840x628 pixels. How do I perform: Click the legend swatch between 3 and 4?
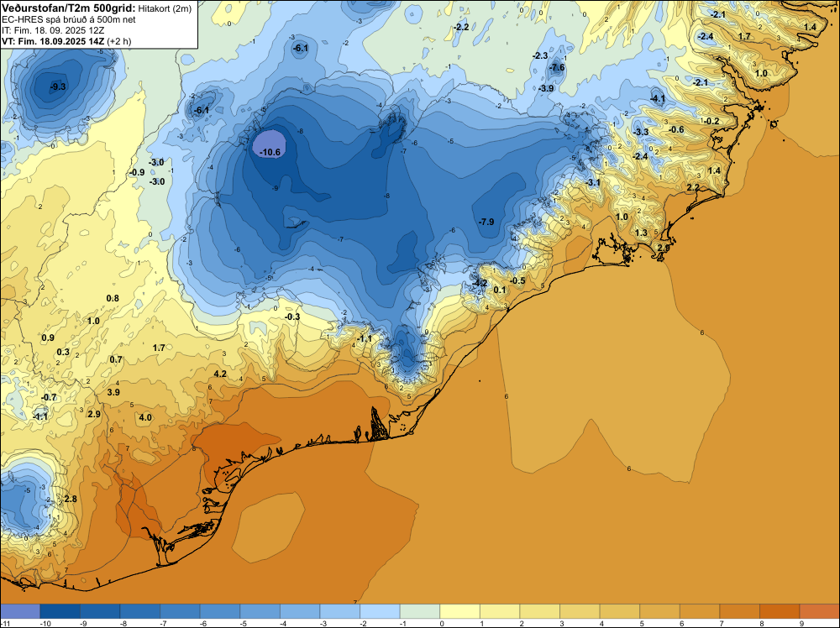click(580, 611)
